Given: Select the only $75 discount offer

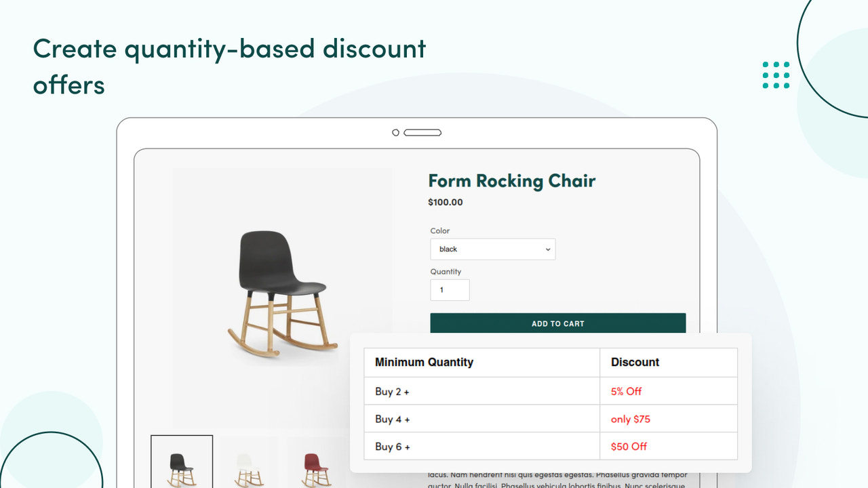Looking at the screenshot, I should pos(630,419).
